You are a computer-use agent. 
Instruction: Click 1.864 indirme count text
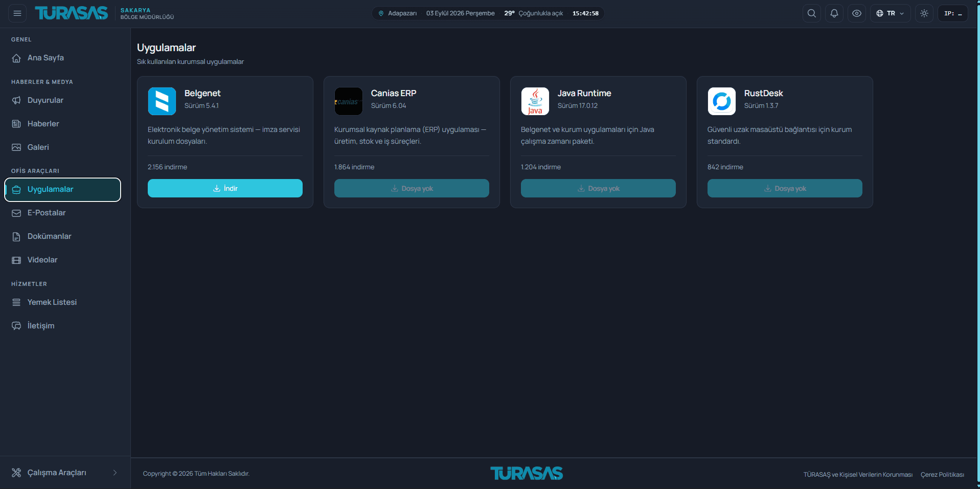pyautogui.click(x=354, y=167)
